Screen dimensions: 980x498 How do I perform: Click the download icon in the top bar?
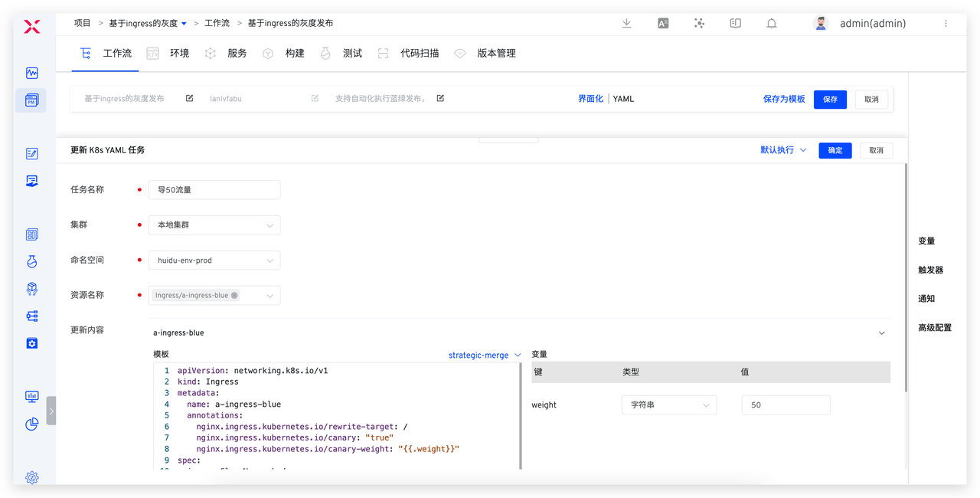626,24
